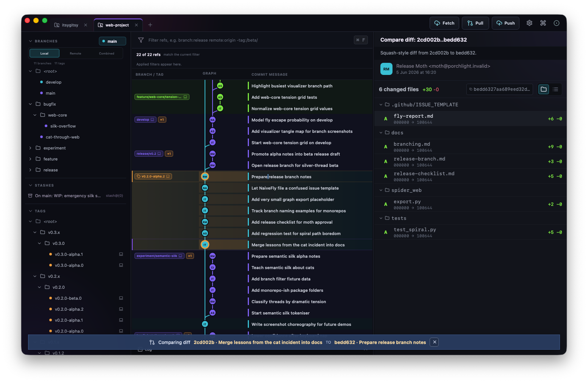Click the develop ref label in graph

[x=145, y=120]
